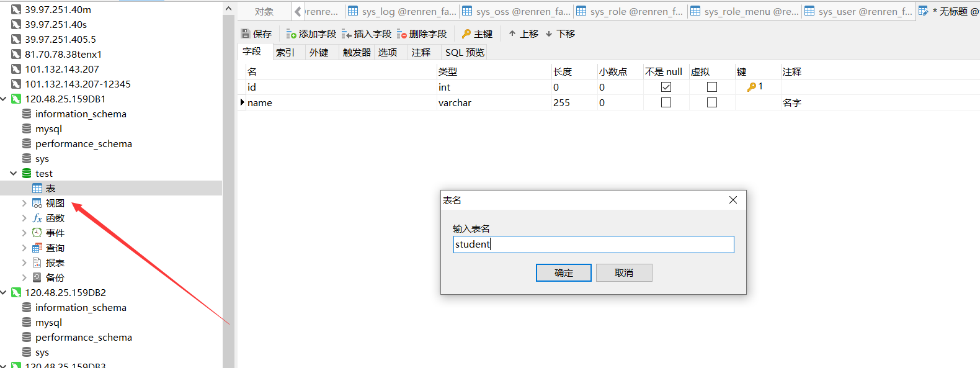This screenshot has height=368, width=980.
Task: Click the Save (保存) toolbar icon
Action: point(246,34)
